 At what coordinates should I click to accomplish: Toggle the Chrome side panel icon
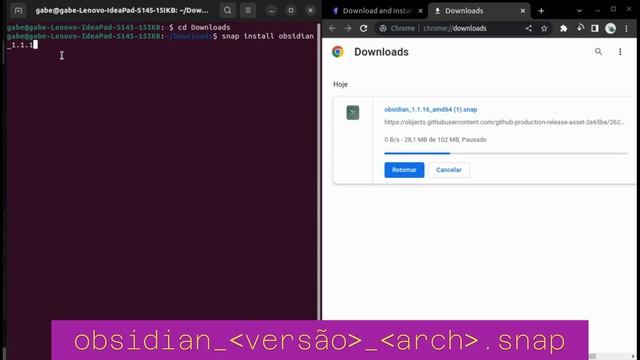coord(595,28)
